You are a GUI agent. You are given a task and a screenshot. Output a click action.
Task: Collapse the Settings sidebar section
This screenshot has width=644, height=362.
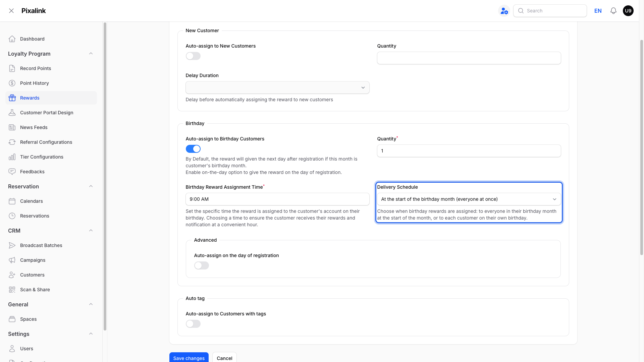[91, 334]
